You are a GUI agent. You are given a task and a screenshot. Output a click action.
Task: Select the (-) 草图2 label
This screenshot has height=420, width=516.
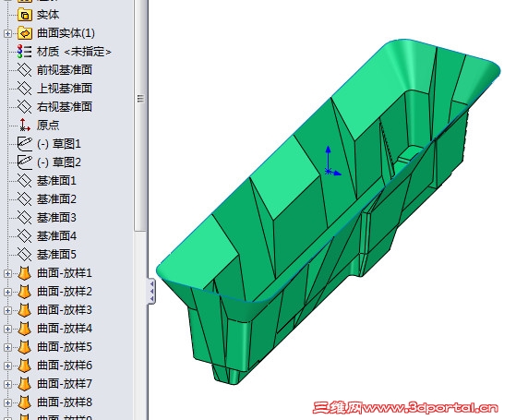click(59, 162)
